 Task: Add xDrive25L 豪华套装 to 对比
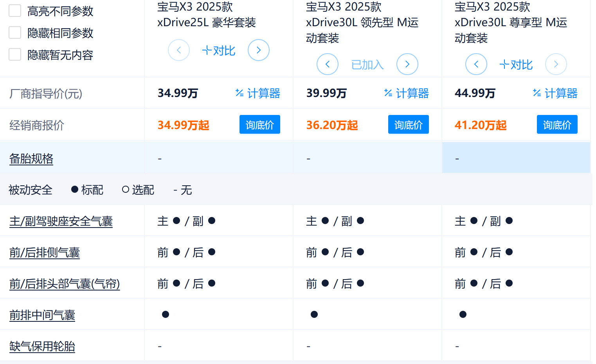click(x=219, y=50)
